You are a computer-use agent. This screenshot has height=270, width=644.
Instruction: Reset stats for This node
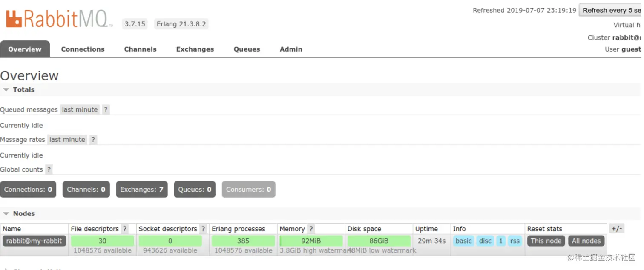pyautogui.click(x=546, y=241)
